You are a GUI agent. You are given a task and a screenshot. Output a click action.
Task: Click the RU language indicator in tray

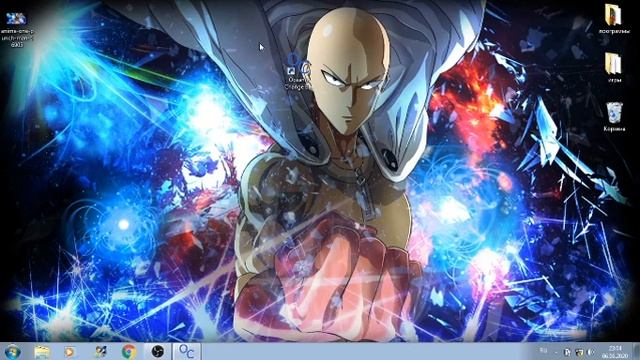(544, 350)
